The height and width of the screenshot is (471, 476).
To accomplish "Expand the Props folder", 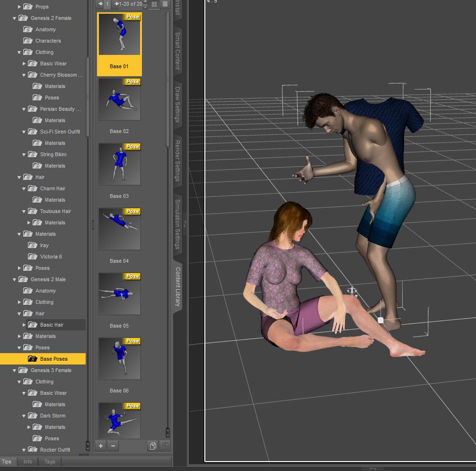I will [19, 7].
